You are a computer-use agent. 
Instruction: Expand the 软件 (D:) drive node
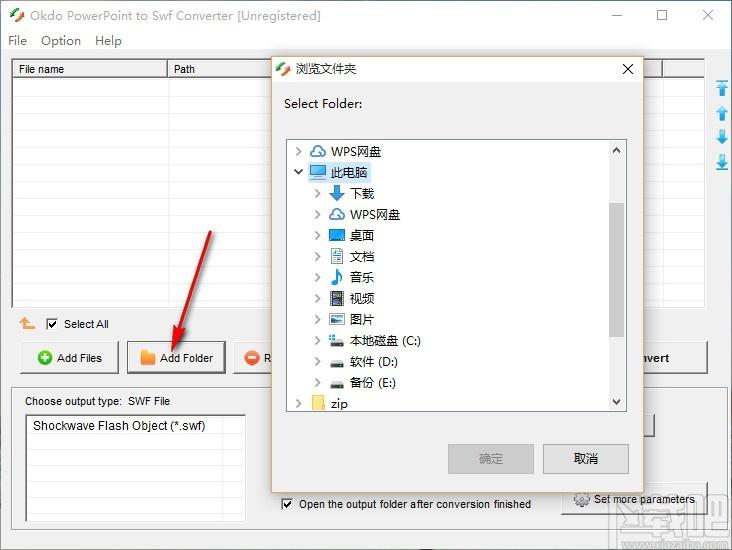click(x=317, y=361)
